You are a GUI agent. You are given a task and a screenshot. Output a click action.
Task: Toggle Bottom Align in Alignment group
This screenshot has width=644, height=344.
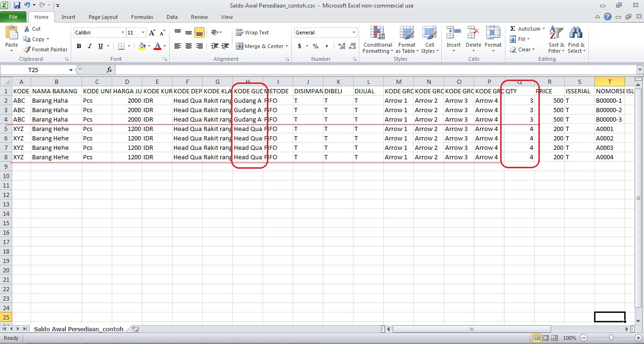[199, 33]
